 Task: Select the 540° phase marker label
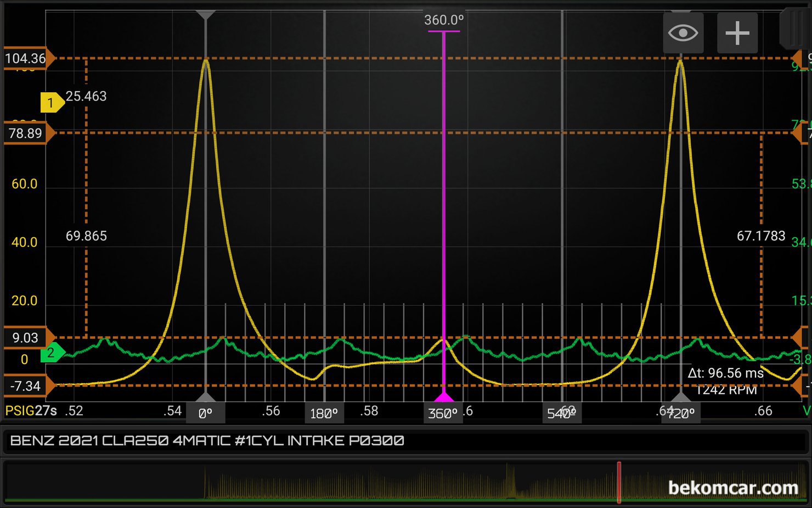point(562,414)
